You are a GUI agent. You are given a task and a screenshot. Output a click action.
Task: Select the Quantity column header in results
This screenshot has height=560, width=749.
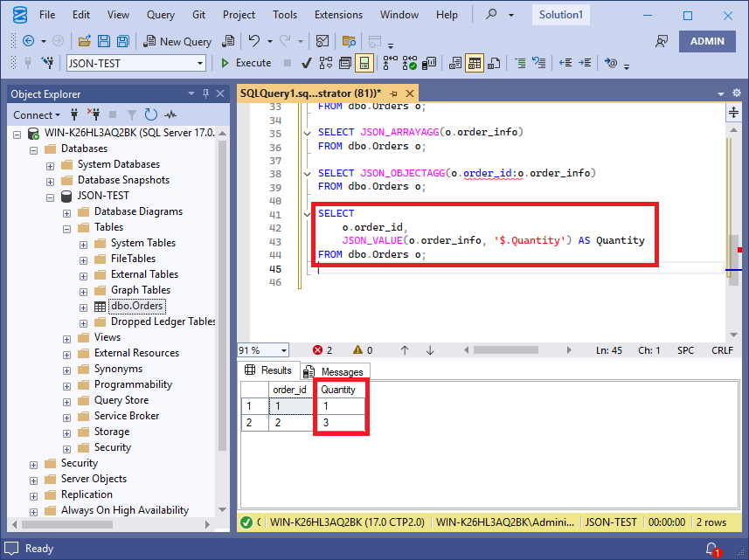point(339,390)
